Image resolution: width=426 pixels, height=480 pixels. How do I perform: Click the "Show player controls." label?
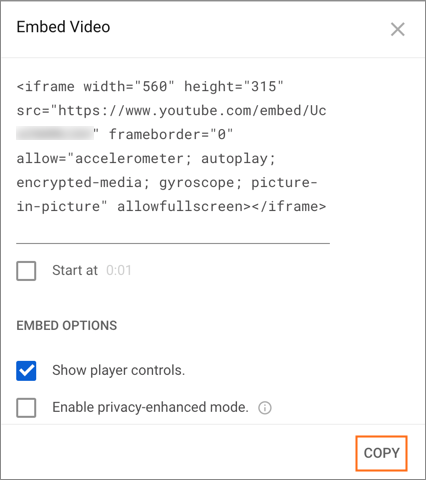119,370
